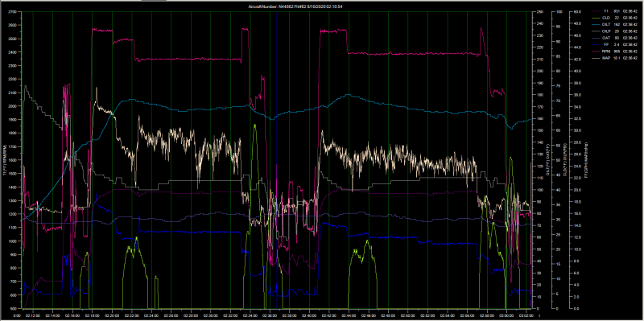This screenshot has width=644, height=321.
Task: Click the blue vertical cursor line
Action: [x=277, y=160]
